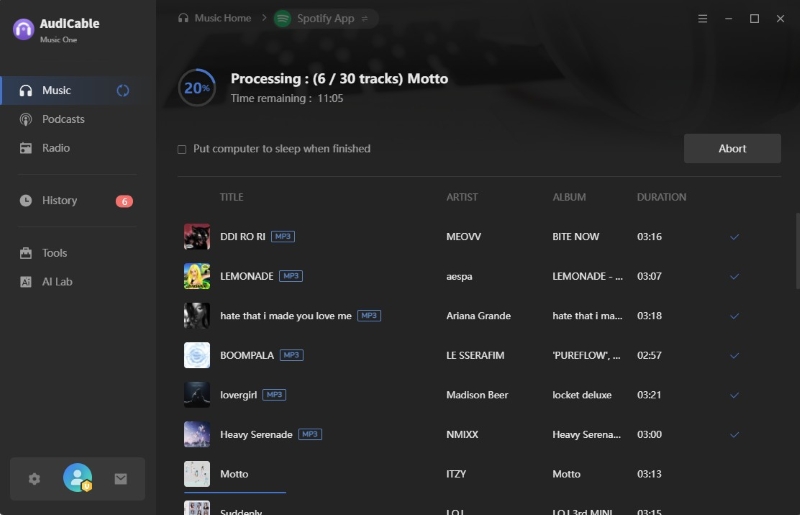Click the hate that i made you love me thumbnail
800x515 pixels.
(x=197, y=315)
